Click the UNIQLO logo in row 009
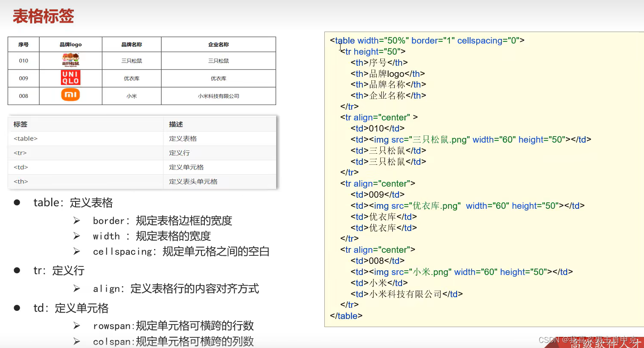Screen dimensions: 644x348 tap(70, 78)
